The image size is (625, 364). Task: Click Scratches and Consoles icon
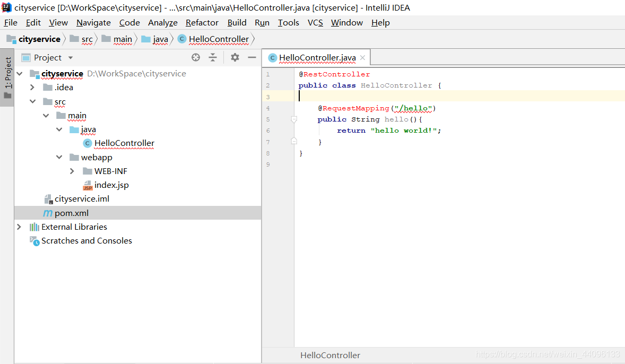(34, 241)
